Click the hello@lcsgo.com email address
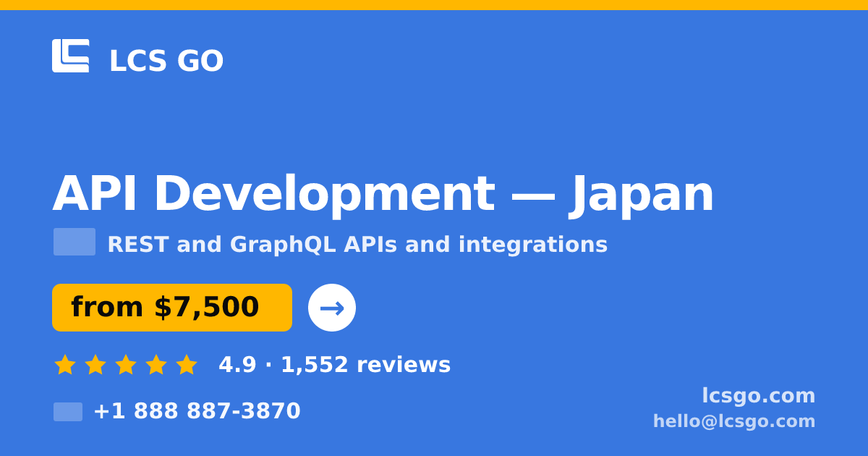 (734, 421)
